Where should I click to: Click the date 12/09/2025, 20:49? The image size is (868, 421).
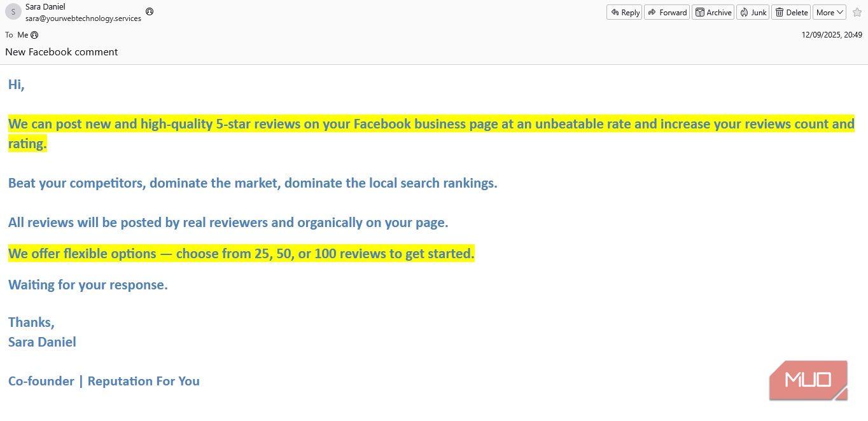(x=832, y=35)
